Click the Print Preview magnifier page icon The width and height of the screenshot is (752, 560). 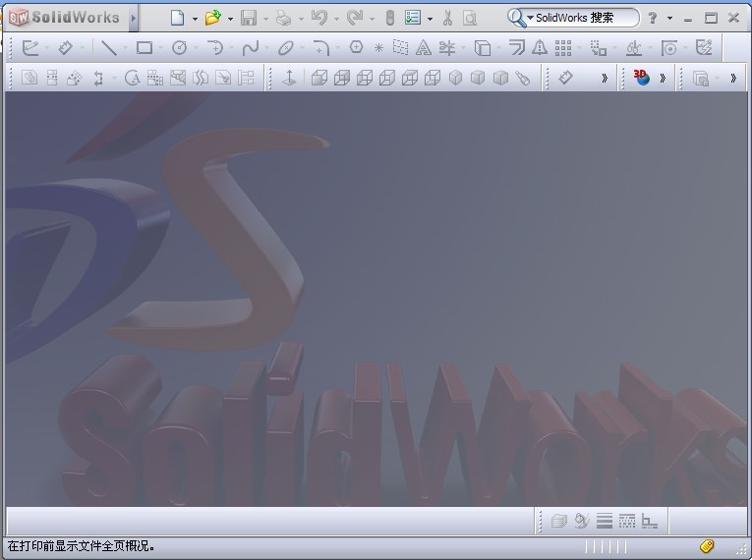tap(470, 19)
